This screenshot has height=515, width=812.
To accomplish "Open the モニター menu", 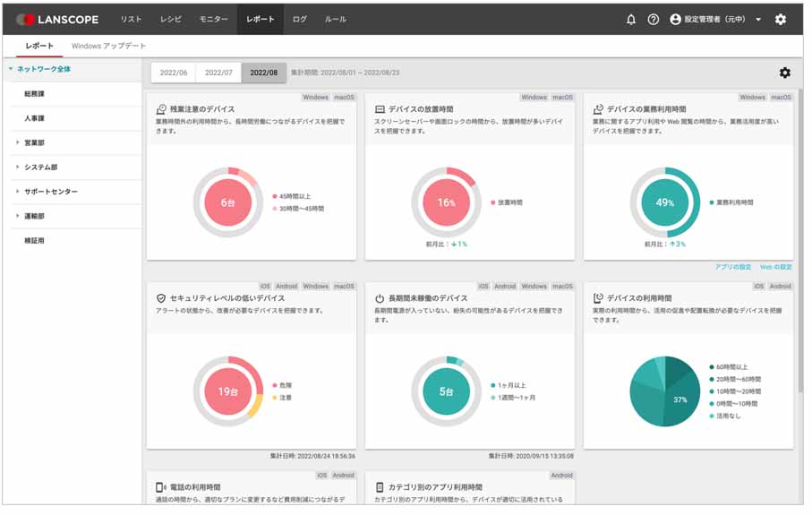I will tap(213, 19).
